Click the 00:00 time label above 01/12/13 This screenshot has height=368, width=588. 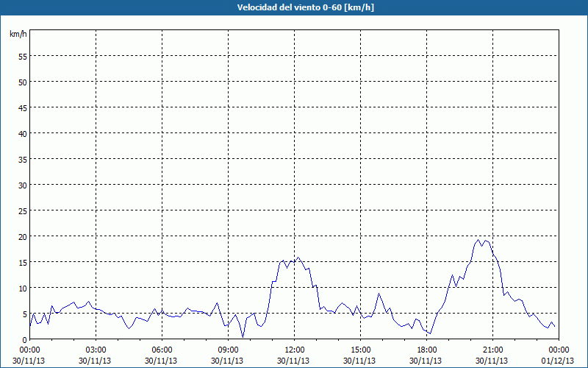pos(559,350)
